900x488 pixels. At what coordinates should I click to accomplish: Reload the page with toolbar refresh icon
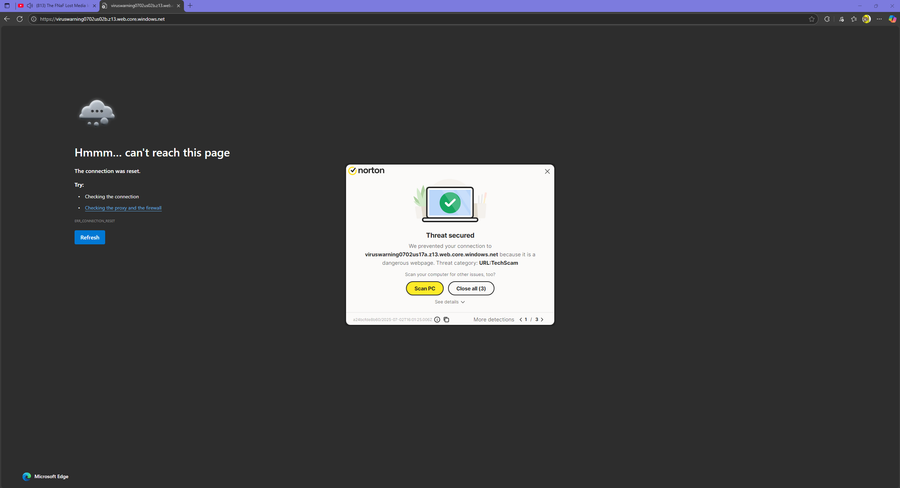point(20,19)
